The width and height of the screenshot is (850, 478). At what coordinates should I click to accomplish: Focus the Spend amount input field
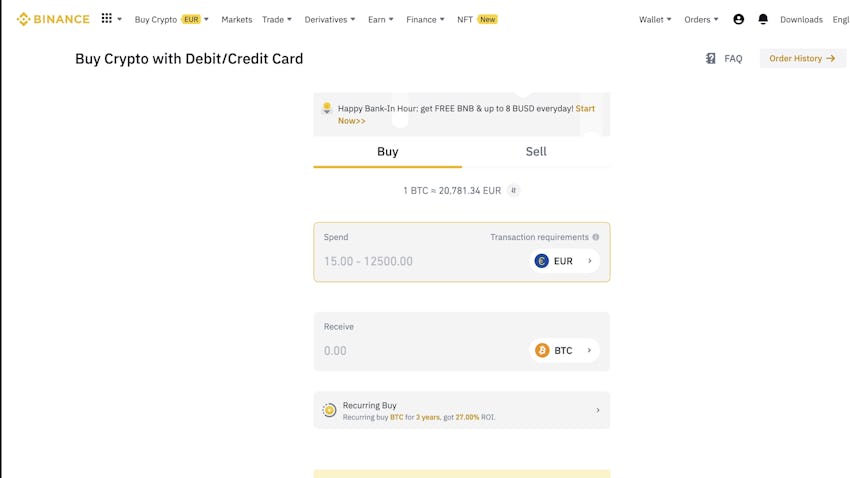tap(423, 261)
